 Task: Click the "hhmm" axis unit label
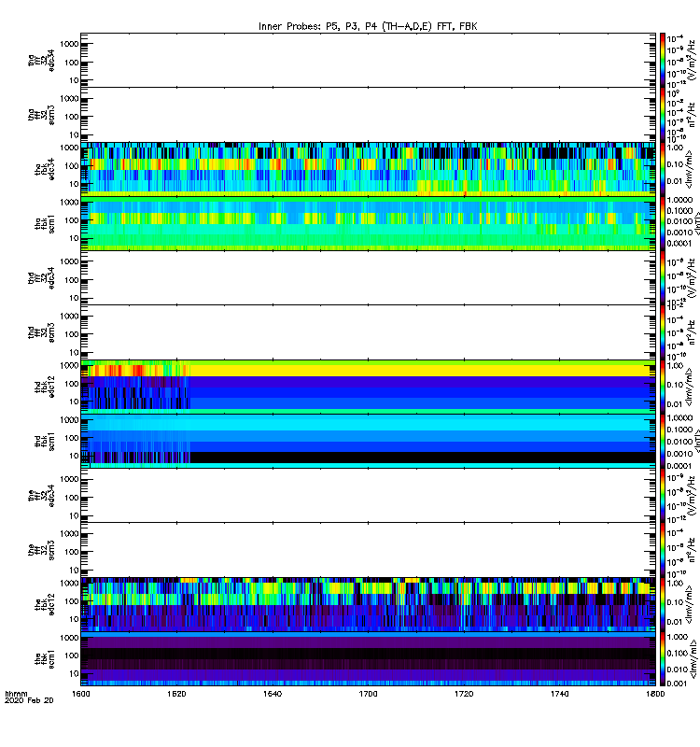[x=16, y=694]
